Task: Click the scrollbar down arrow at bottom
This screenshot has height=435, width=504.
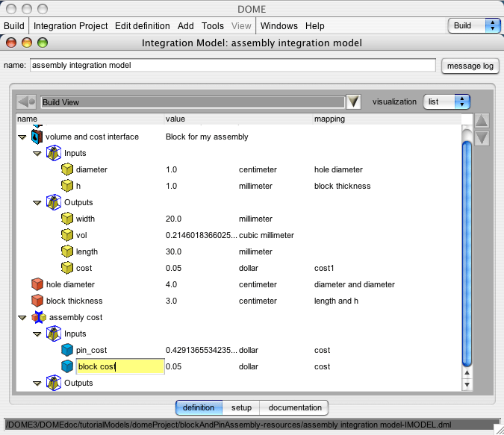Action: (467, 384)
